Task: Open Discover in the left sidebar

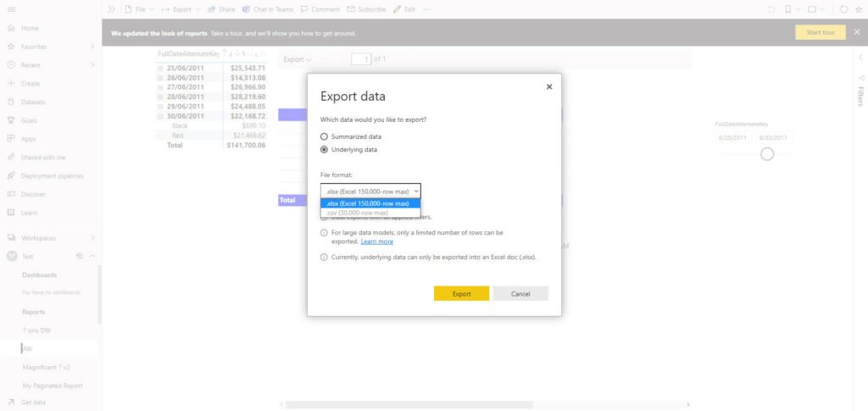Action: [27, 194]
